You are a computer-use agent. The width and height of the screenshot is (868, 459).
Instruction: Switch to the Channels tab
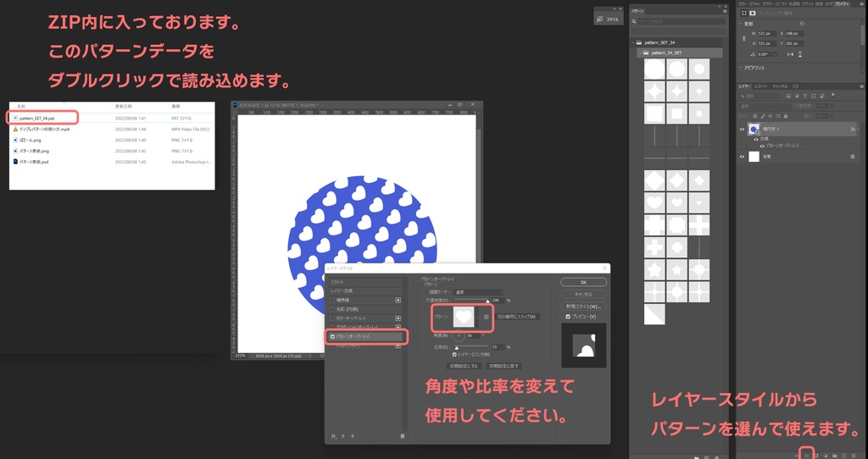point(780,87)
